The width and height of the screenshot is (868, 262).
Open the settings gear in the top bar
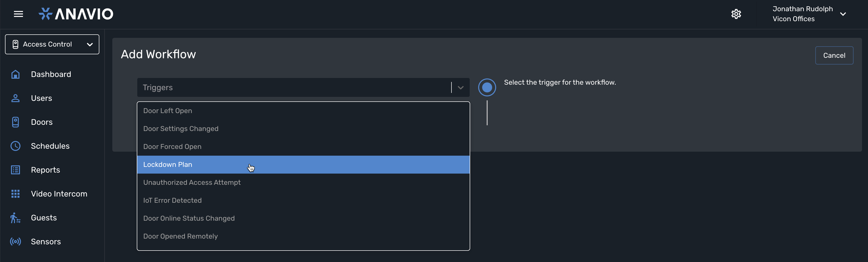point(736,14)
